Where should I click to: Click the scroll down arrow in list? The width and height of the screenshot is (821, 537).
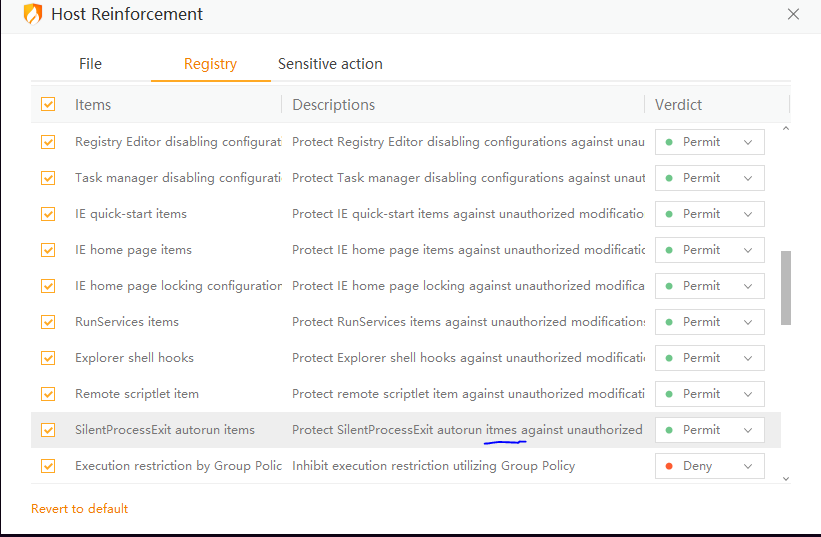click(785, 479)
